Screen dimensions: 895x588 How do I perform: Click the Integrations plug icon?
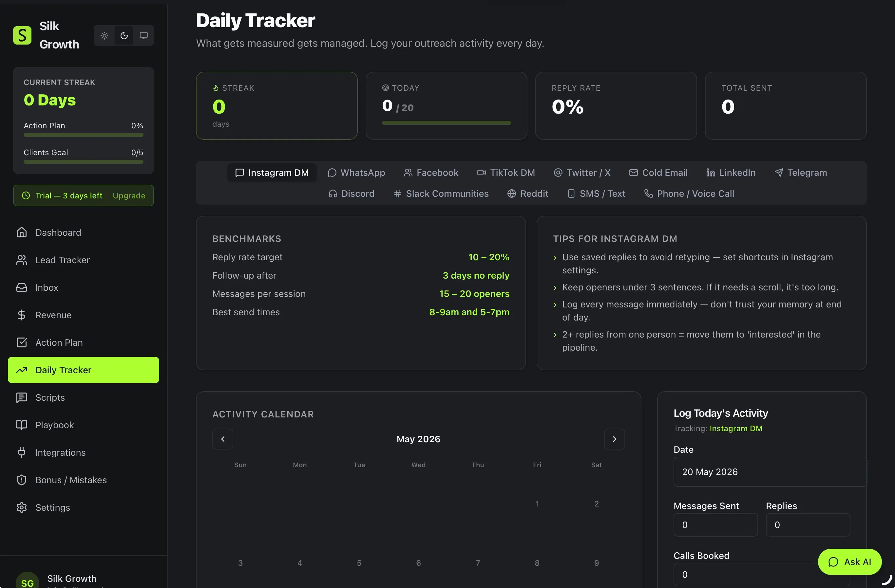point(21,452)
